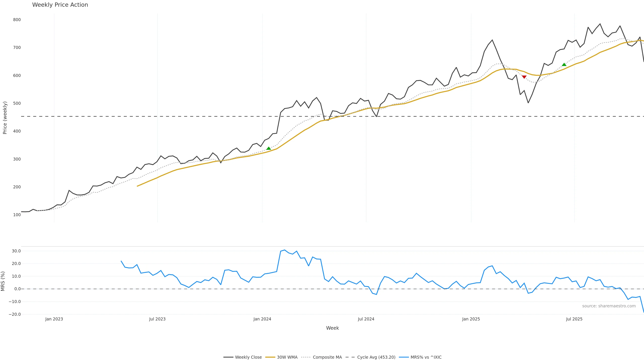This screenshot has height=362, width=644.
Task: Hide the MRS% vs ^IXIC series via legend text
Action: pos(426,357)
